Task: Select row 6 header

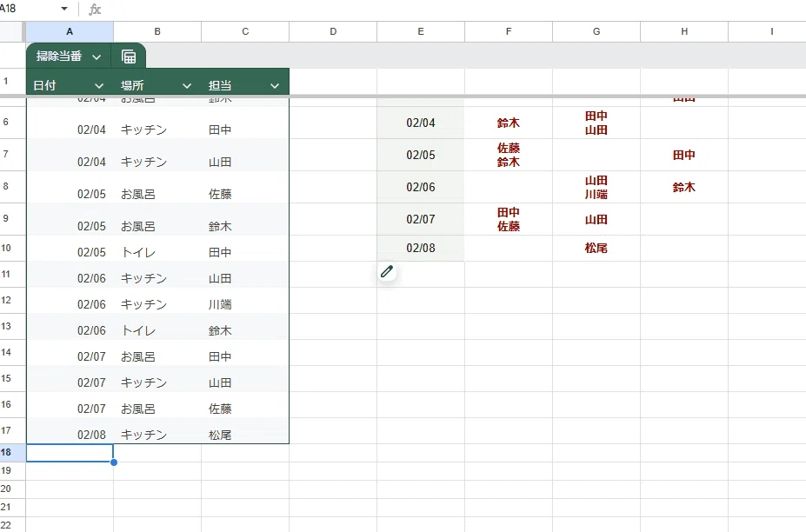Action: [12, 123]
